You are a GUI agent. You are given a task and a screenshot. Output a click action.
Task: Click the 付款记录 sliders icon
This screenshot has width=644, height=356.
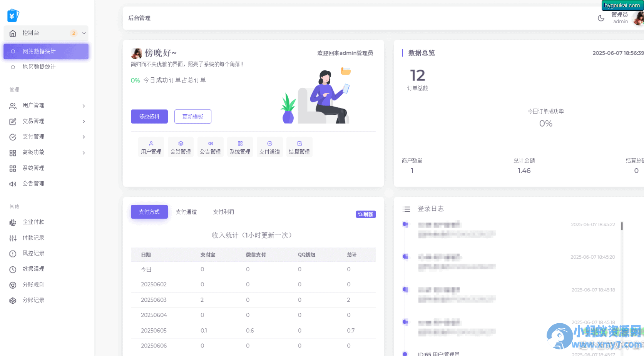(x=13, y=238)
